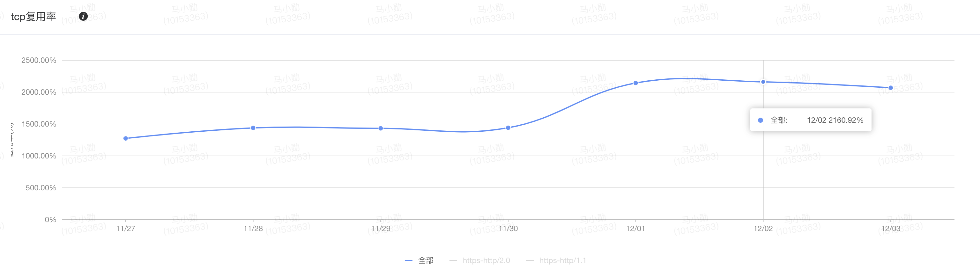Select the 12/01 data point on line

[x=636, y=83]
